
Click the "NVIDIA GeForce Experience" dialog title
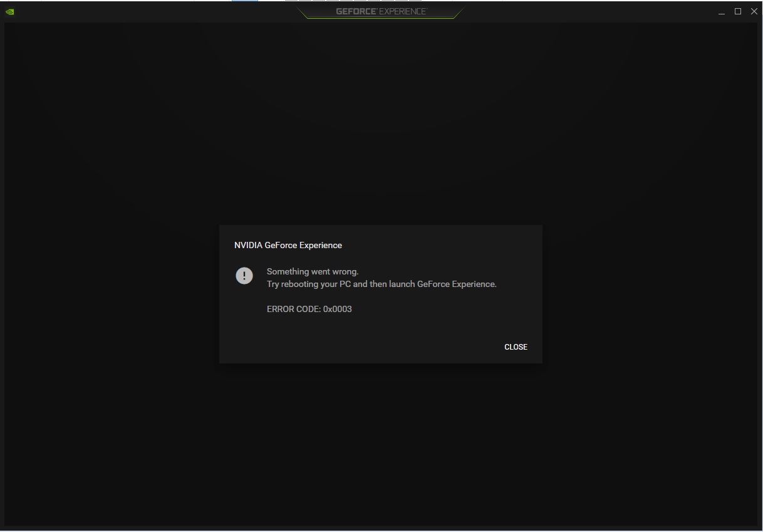(288, 245)
